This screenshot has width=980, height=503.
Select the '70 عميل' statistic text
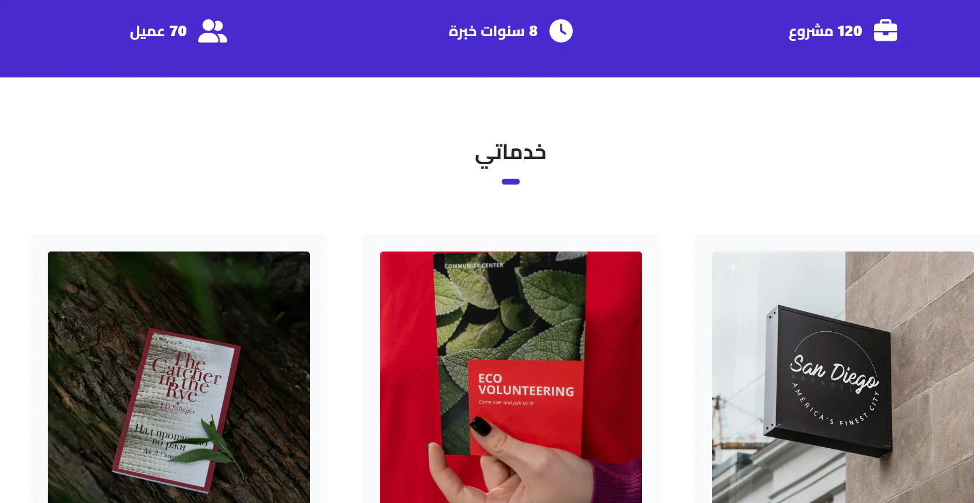(158, 31)
